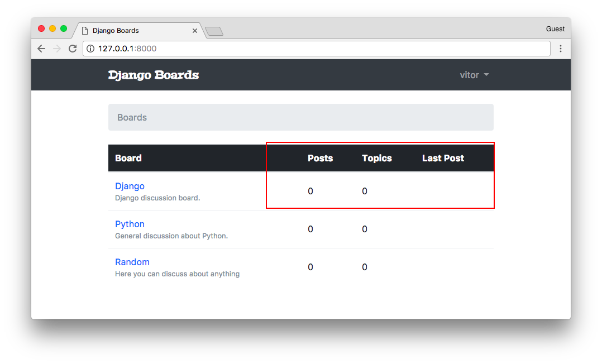Click the Boards breadcrumb item
This screenshot has height=364, width=602.
[x=132, y=117]
